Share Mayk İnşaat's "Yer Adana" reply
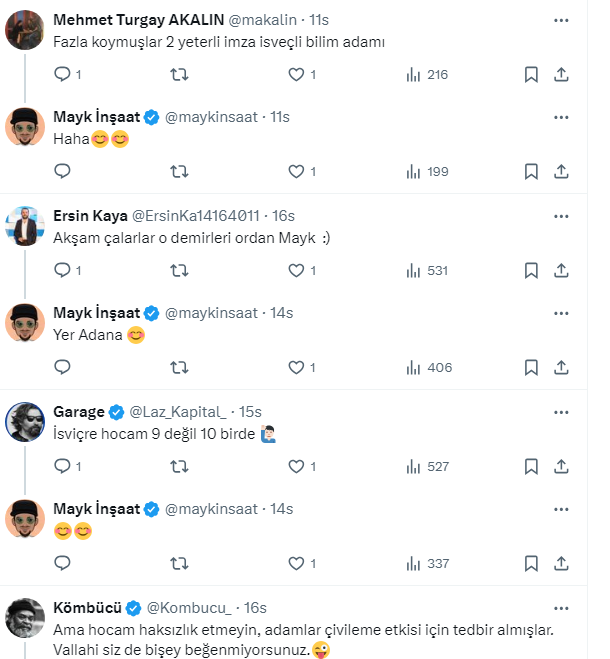610x659 pixels. click(562, 368)
